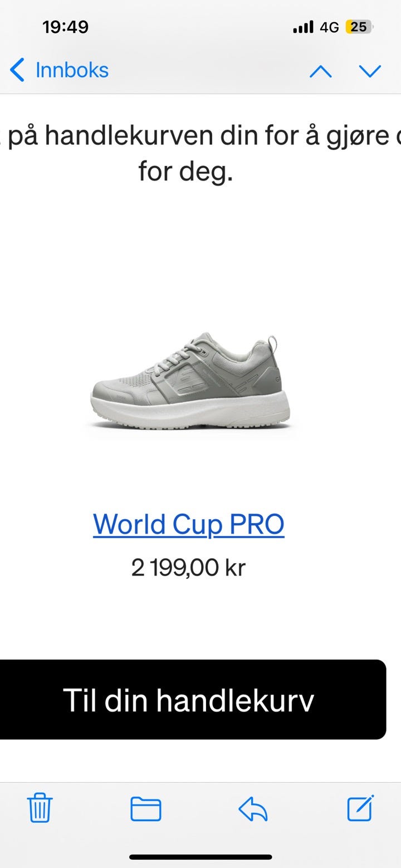Viewport: 401px width, 868px height.
Task: Delete this email using the trash icon
Action: tap(40, 808)
